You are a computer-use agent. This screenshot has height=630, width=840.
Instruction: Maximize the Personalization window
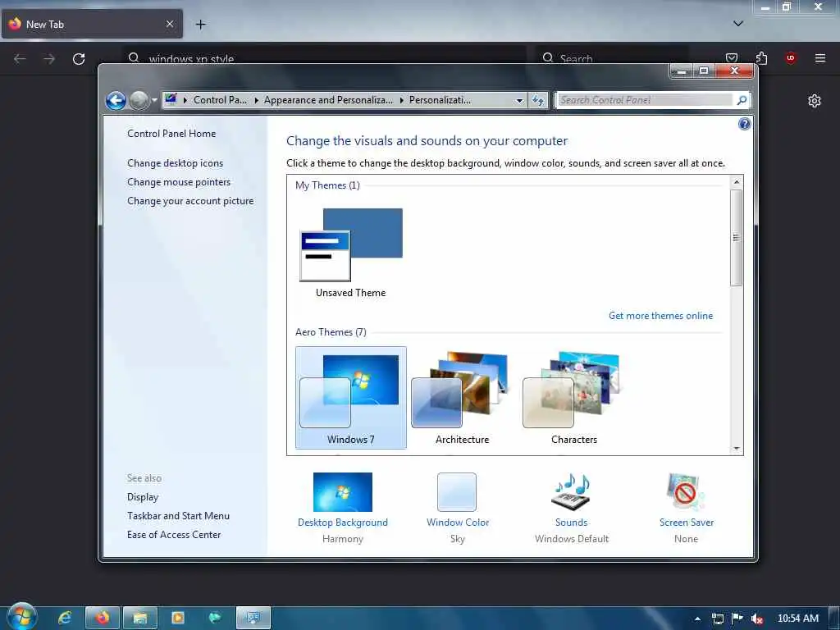click(704, 71)
